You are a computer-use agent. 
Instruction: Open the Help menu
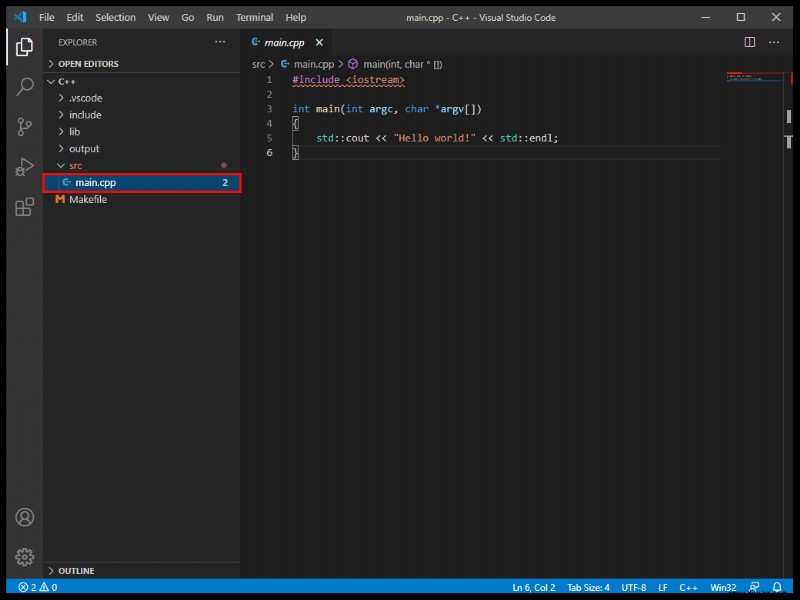[x=295, y=17]
